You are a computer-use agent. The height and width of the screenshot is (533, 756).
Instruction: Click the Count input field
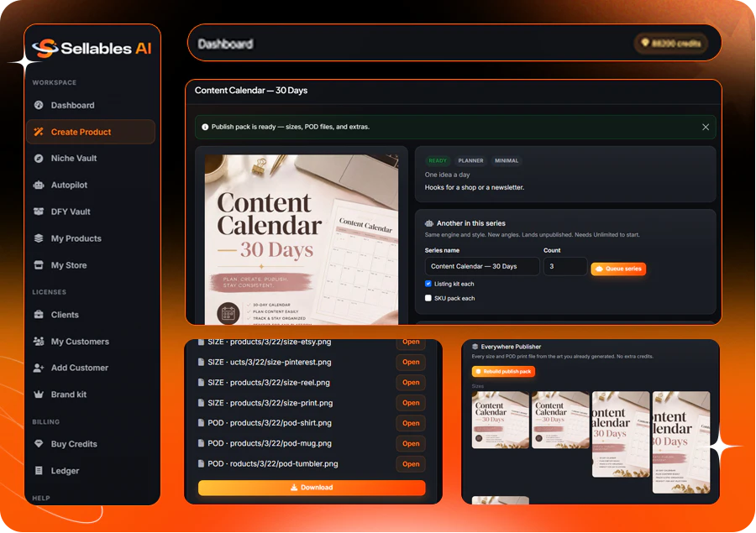pos(565,267)
